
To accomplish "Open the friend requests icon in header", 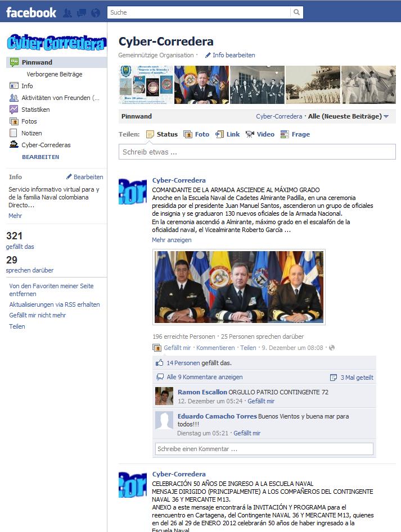I will [x=67, y=13].
